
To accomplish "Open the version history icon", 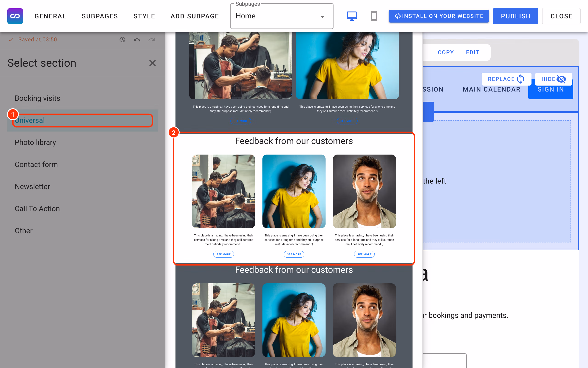I will (x=122, y=39).
